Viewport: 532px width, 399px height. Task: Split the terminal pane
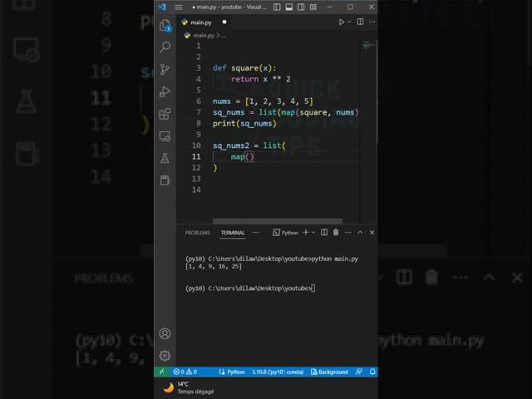[x=325, y=233]
